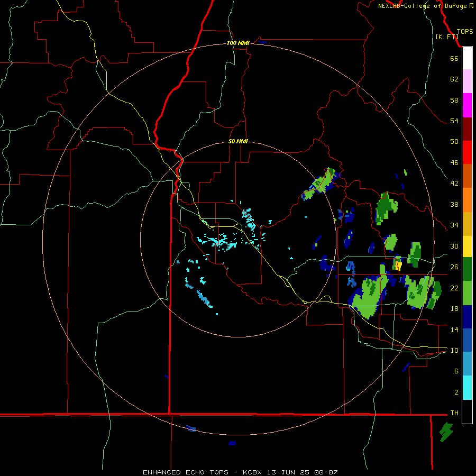Click the TOPS legend title
Viewport: 476px width, 476px height.
(465, 32)
